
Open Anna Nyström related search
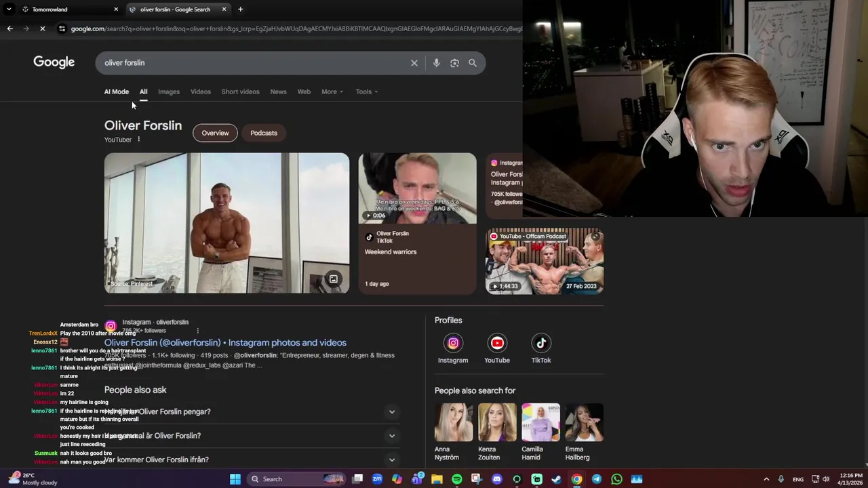453,432
